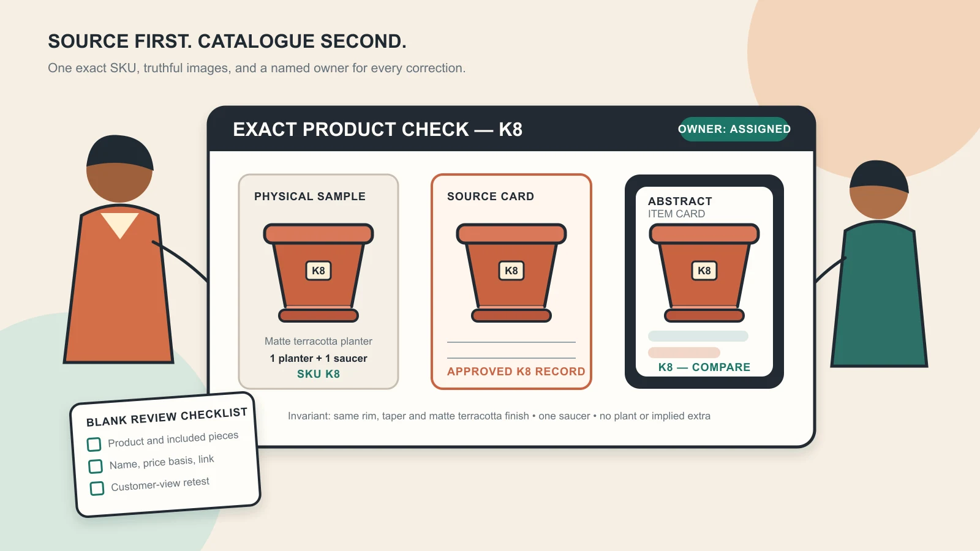Click the 'SOURCE CARD' heading

pyautogui.click(x=491, y=197)
